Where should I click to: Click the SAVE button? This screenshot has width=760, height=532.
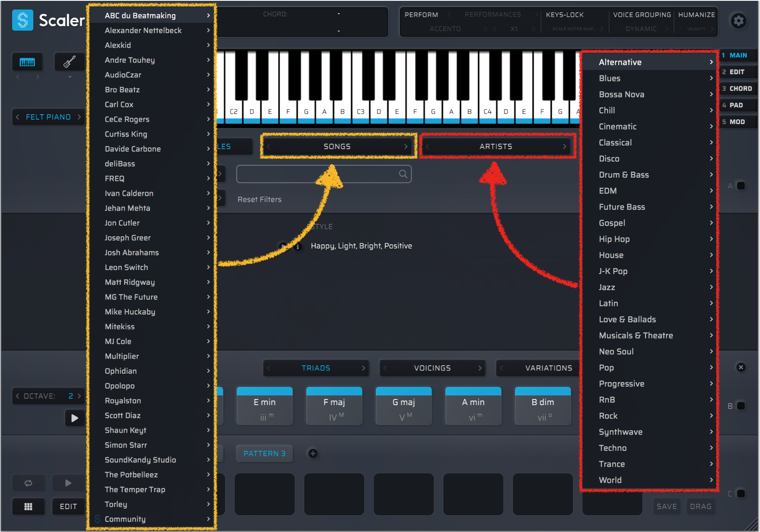pos(667,507)
